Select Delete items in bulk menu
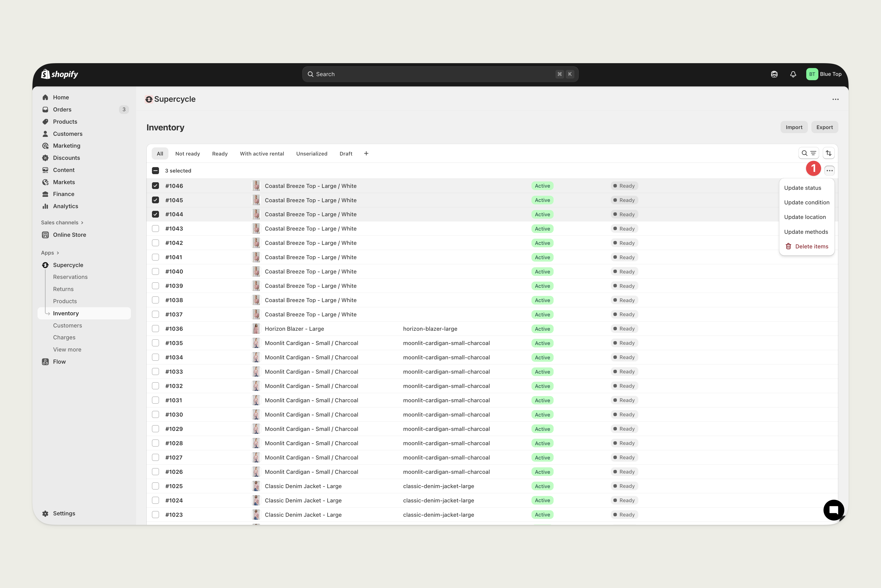The image size is (881, 588). point(811,246)
